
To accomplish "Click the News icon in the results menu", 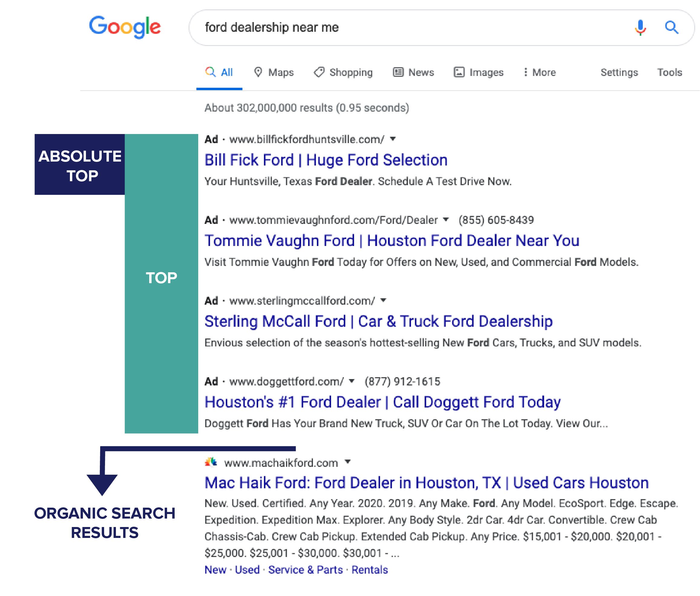I will 398,72.
